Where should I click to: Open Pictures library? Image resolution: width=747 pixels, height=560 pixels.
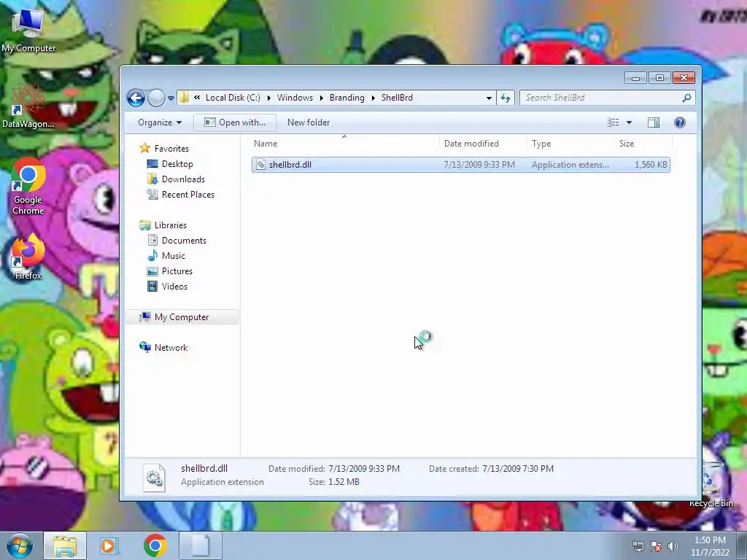(177, 271)
